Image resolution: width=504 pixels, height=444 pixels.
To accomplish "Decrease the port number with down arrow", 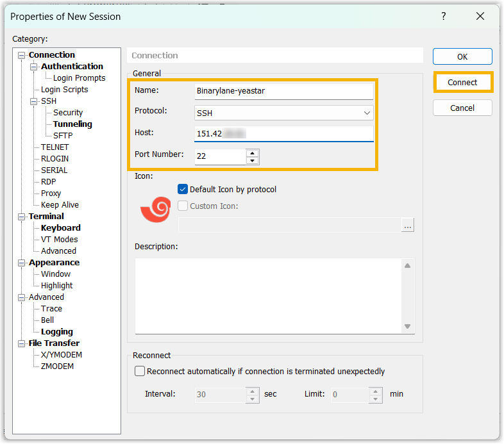I will tap(253, 160).
